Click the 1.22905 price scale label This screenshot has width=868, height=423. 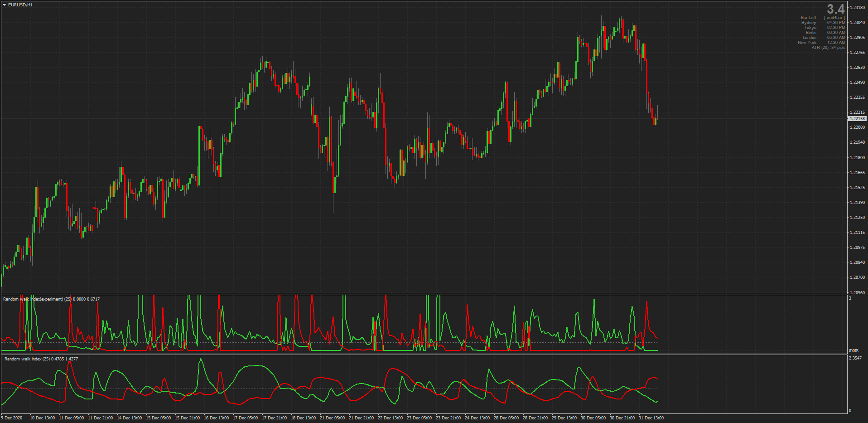tap(857, 38)
